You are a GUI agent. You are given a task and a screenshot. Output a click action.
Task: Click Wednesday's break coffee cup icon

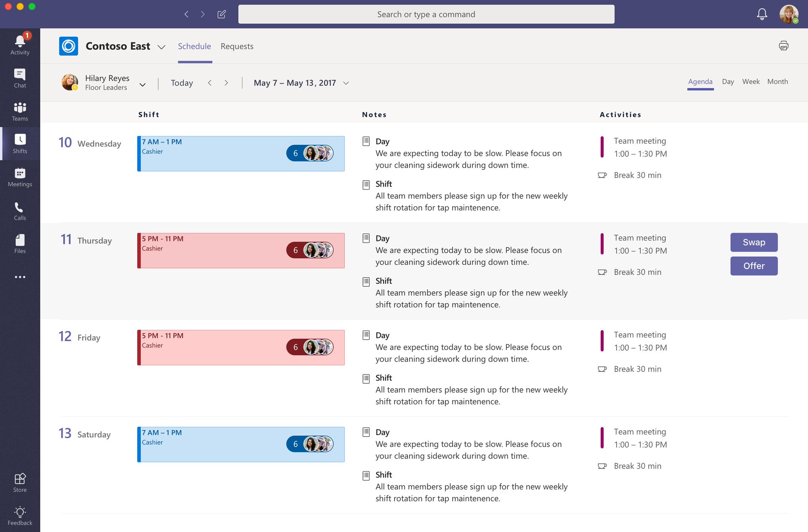click(602, 175)
